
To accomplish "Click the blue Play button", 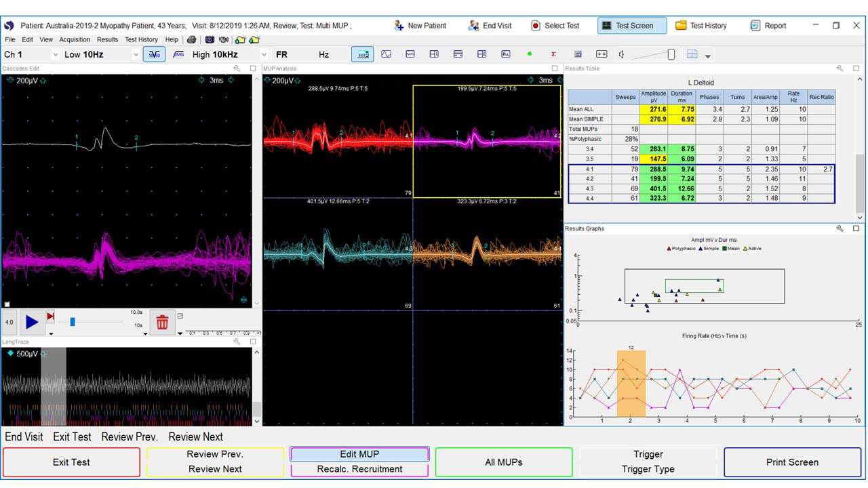I will pyautogui.click(x=32, y=323).
